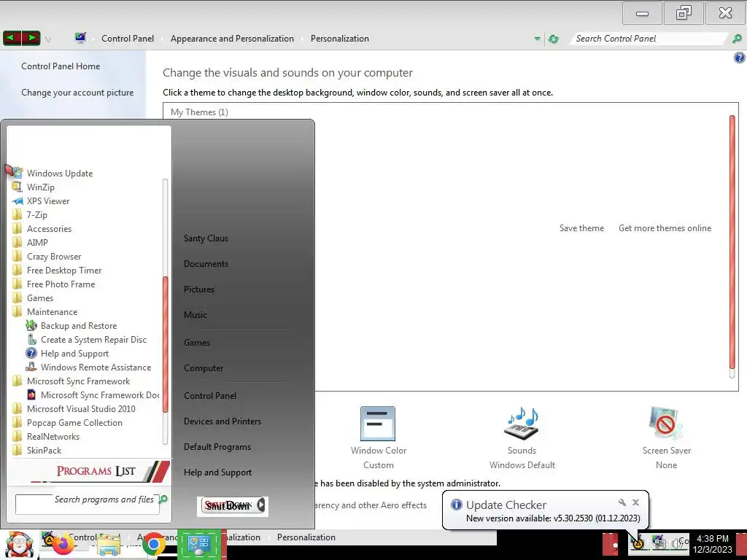Open Pictures from the Start menu

point(199,289)
